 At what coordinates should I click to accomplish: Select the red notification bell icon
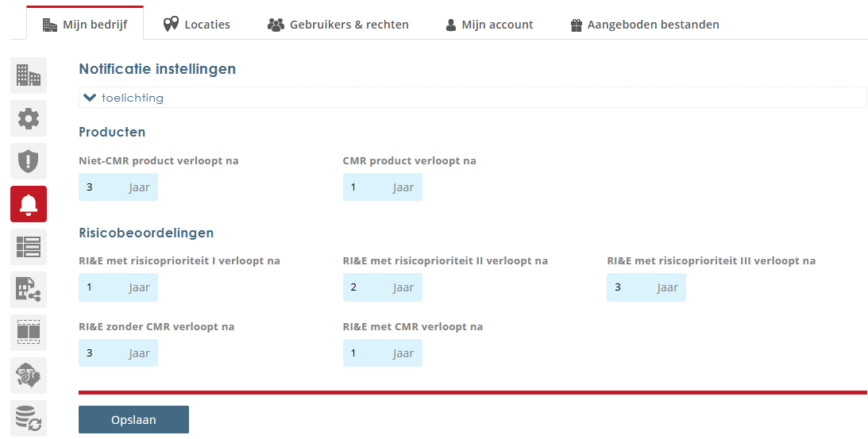[x=29, y=204]
